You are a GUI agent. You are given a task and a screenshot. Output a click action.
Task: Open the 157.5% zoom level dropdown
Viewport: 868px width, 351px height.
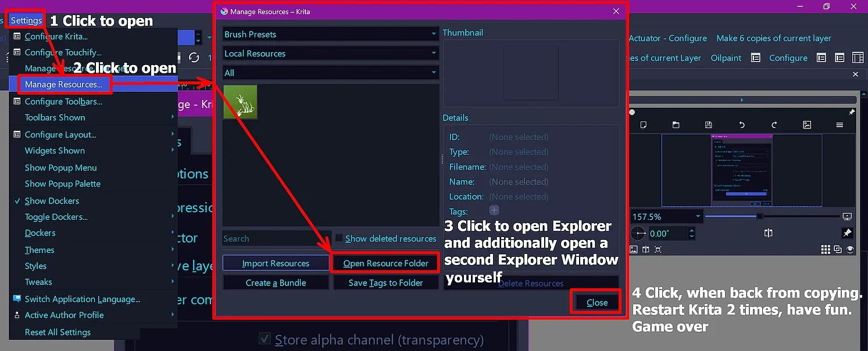[x=666, y=216]
